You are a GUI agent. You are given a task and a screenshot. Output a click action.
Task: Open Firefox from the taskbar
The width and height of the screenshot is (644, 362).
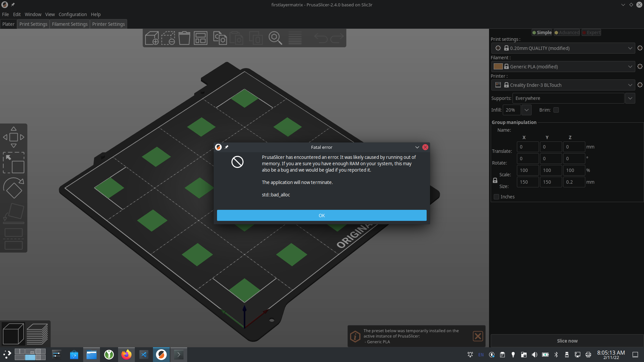coord(126,354)
